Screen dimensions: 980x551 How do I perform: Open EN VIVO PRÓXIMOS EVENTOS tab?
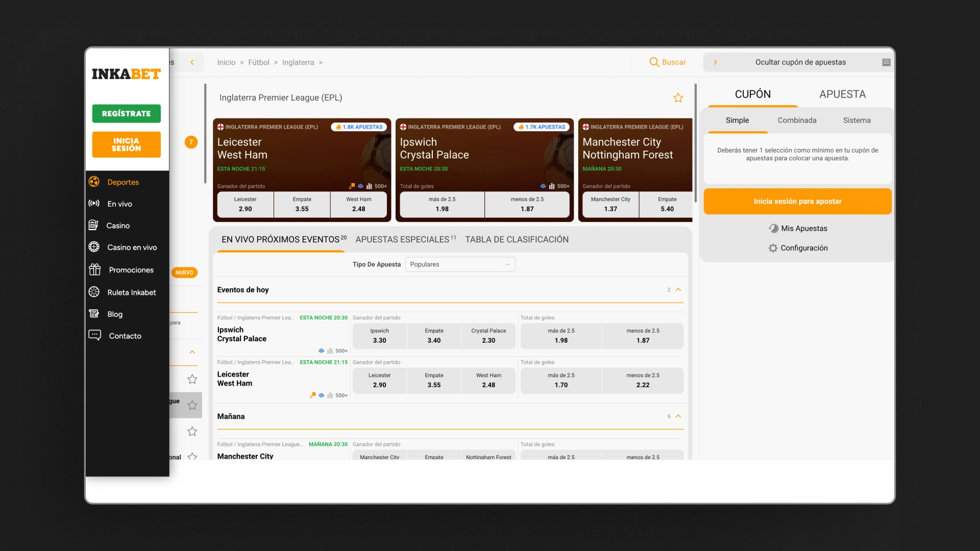(284, 239)
